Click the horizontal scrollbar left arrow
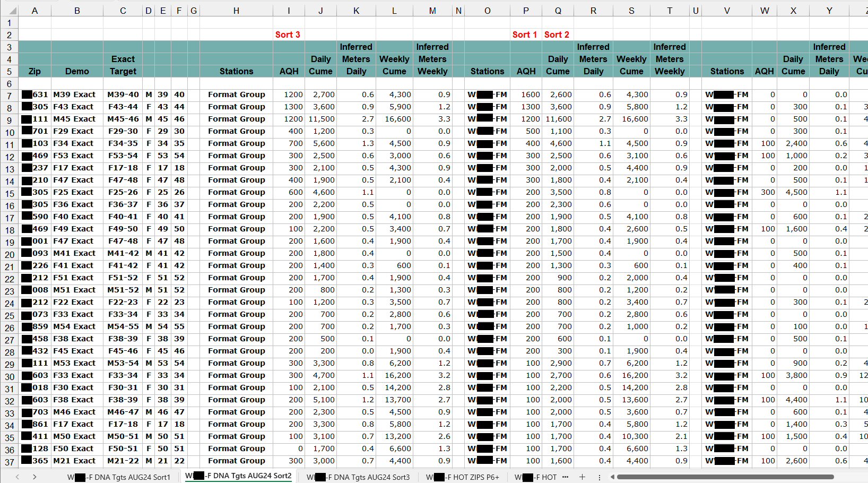 pyautogui.click(x=612, y=477)
